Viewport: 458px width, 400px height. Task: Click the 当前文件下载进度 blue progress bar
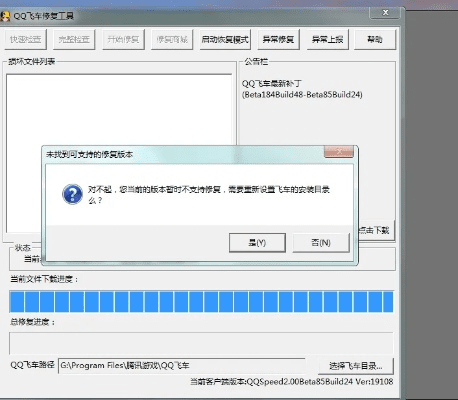click(x=201, y=302)
